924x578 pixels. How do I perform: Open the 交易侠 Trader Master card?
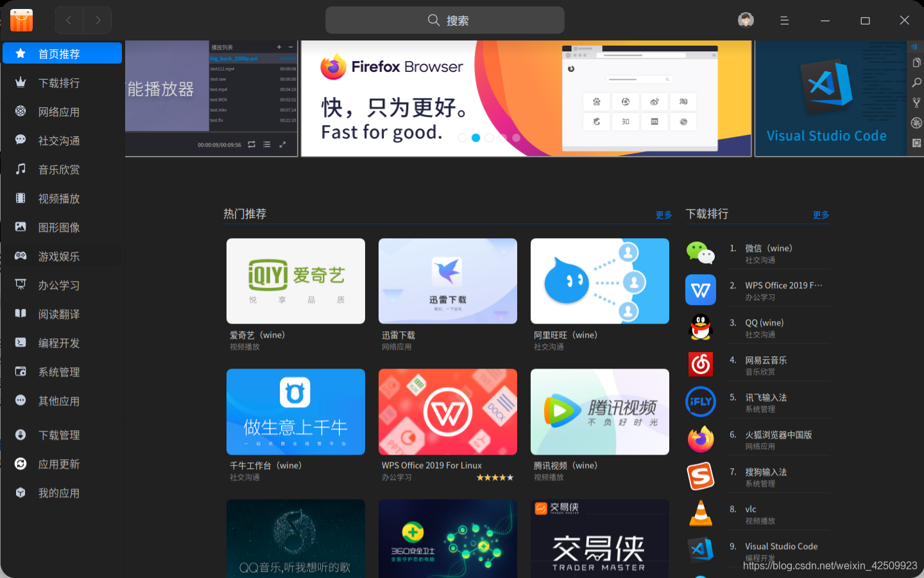point(600,539)
